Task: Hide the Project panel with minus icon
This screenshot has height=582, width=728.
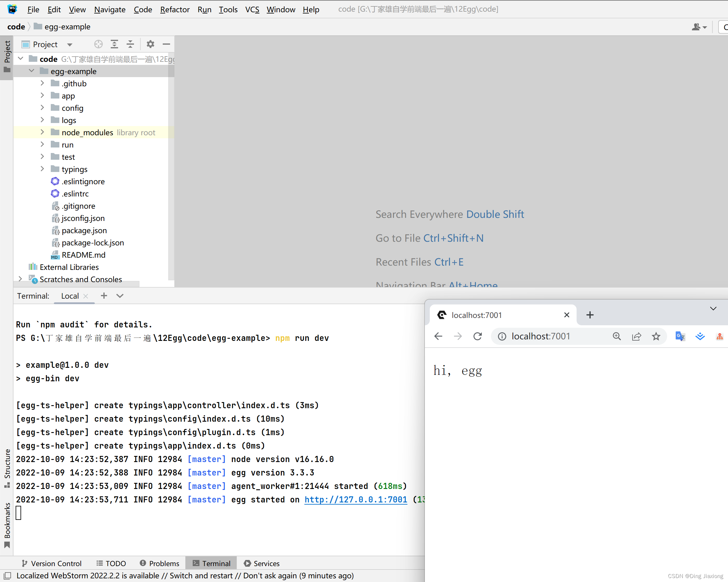Action: pos(166,44)
